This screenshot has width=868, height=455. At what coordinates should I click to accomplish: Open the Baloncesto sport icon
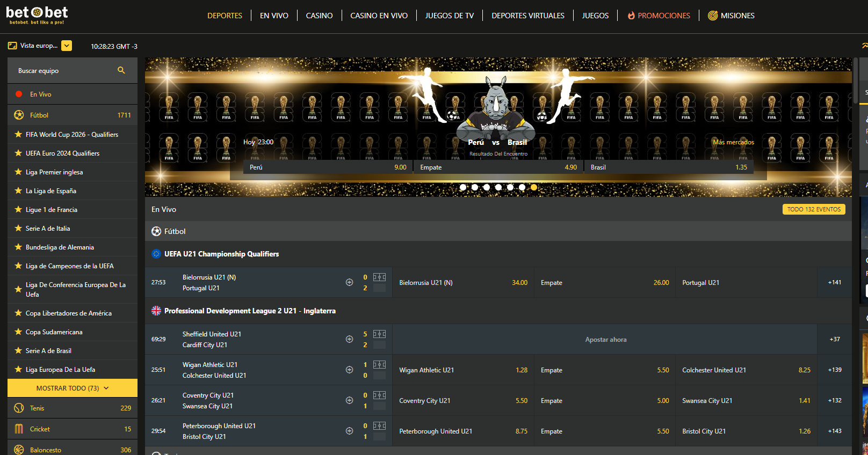(x=19, y=450)
